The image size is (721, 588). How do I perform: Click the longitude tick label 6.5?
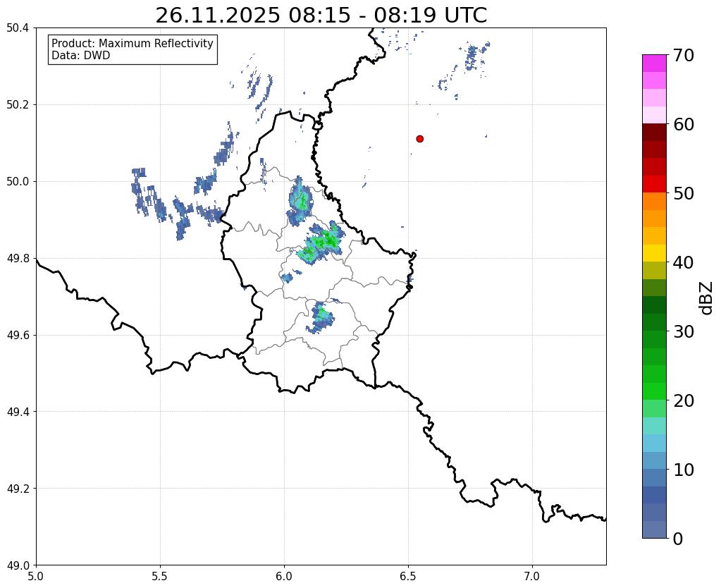[x=408, y=576]
